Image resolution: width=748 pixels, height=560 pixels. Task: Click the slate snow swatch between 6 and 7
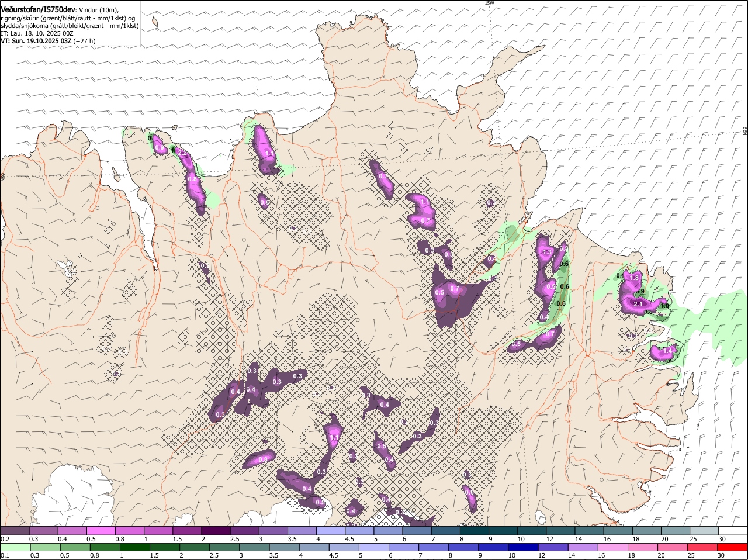tap(416, 531)
